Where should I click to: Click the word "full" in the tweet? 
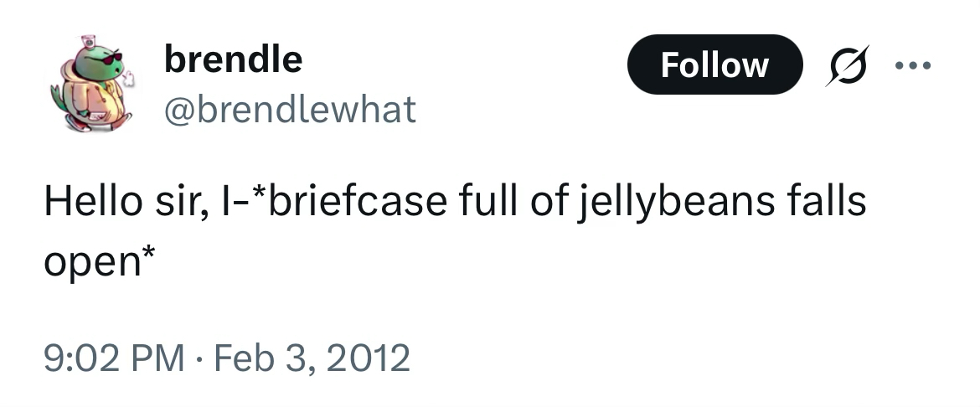[x=486, y=203]
